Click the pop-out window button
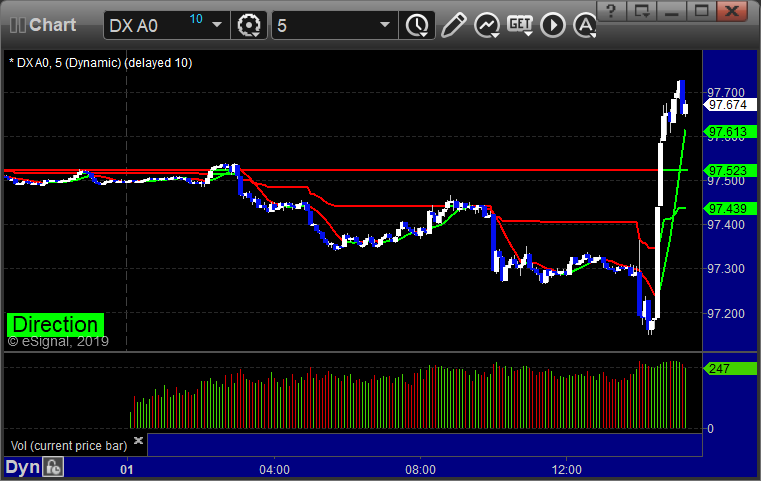Viewport: 761px width, 481px height. pos(641,11)
